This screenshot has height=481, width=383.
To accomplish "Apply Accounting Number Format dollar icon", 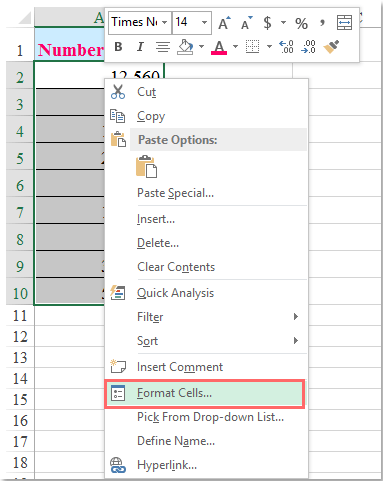I will (267, 23).
